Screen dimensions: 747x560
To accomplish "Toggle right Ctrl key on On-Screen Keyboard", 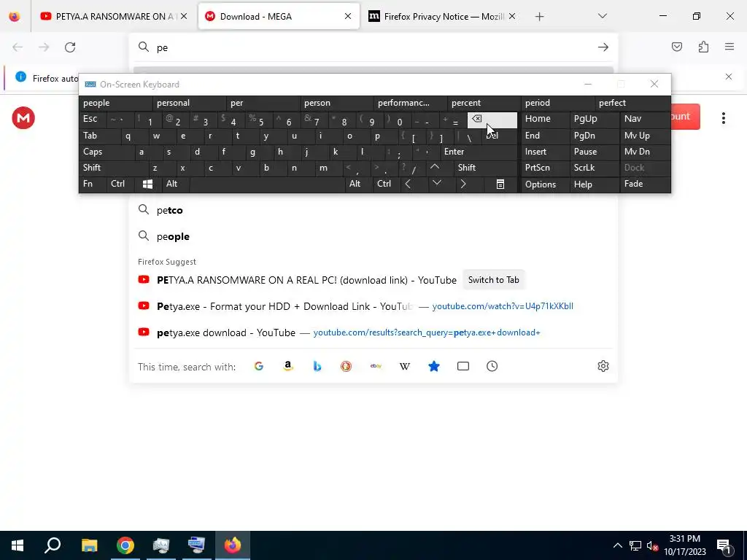I will click(x=387, y=184).
